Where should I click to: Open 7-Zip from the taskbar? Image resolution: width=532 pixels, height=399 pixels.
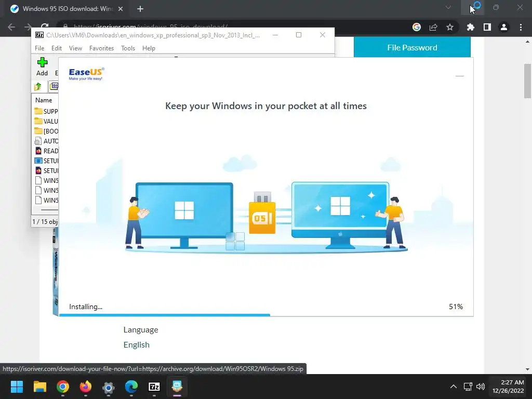154,387
